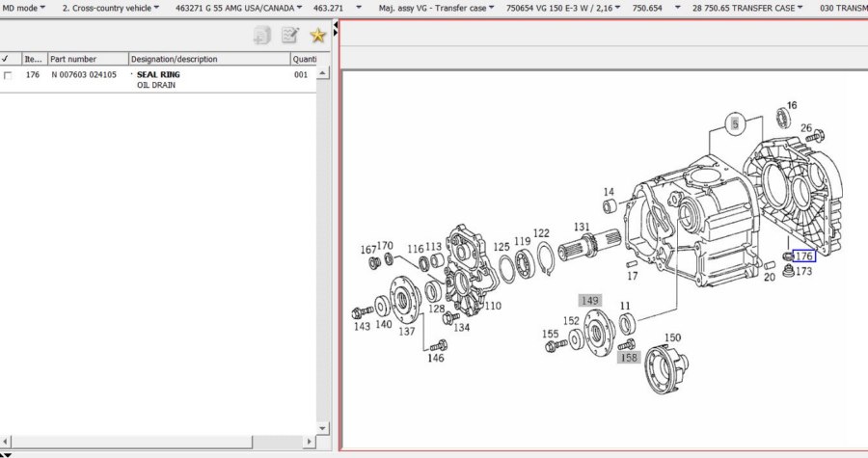
Task: Click the checkmark column header
Action: tap(6, 59)
